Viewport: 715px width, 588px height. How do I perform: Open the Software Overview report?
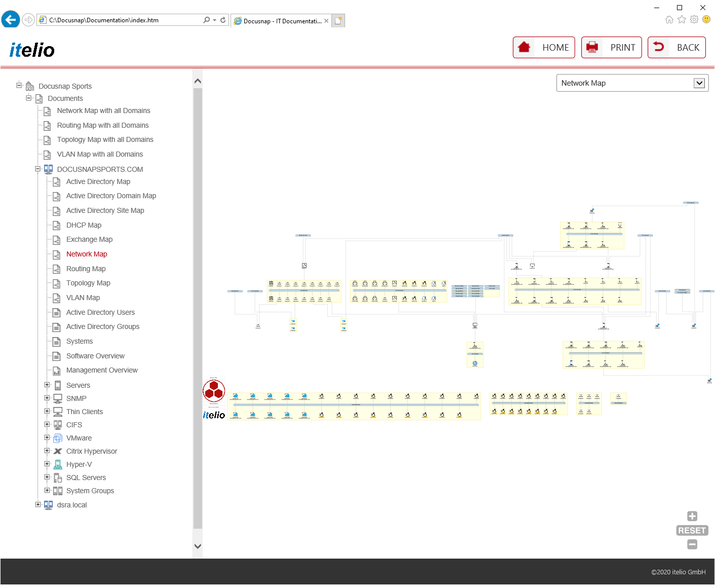pyautogui.click(x=95, y=356)
